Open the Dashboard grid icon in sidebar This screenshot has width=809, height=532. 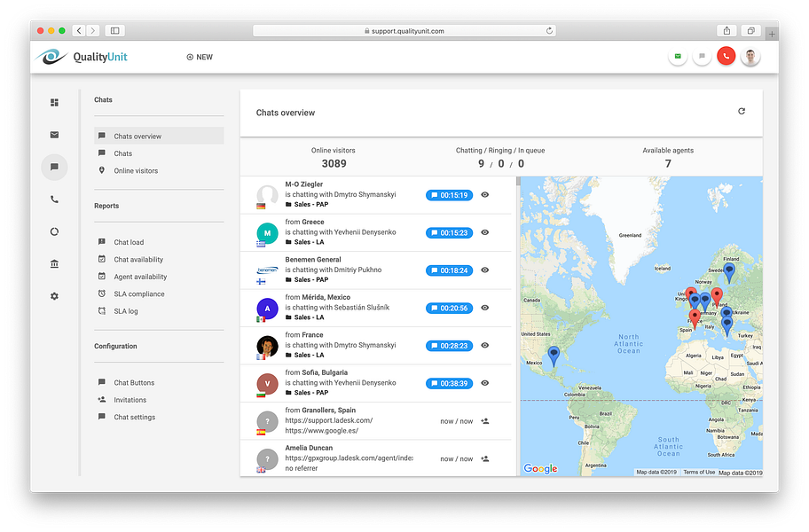click(54, 102)
